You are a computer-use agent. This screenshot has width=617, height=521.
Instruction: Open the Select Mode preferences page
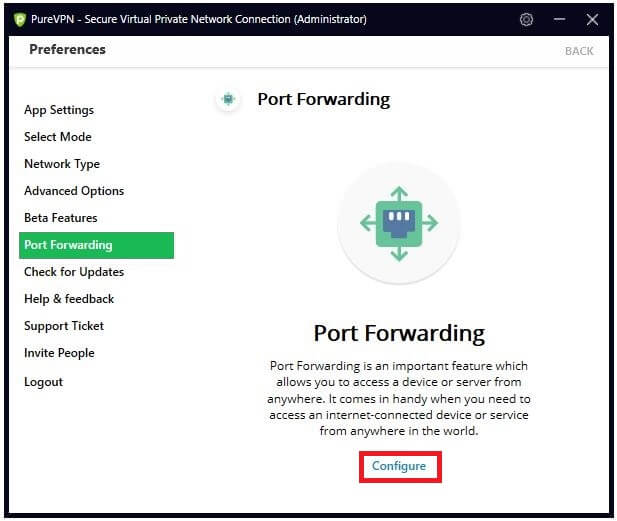point(58,137)
